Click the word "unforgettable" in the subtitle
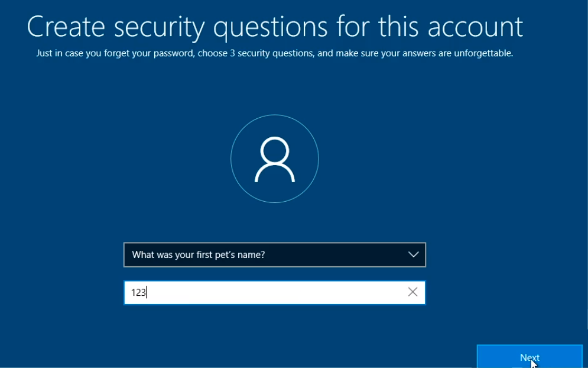This screenshot has width=588, height=368. 483,53
